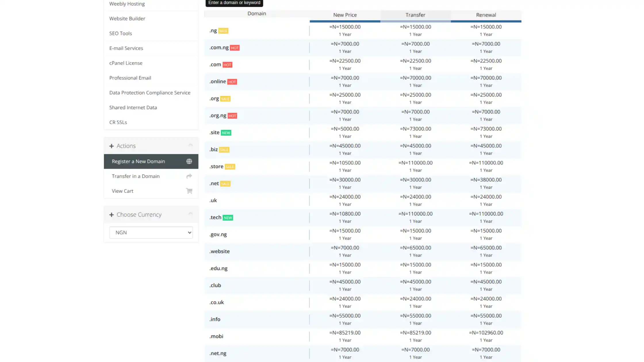Image resolution: width=644 pixels, height=362 pixels.
Task: Click the .store new price =N=10500.00
Action: click(345, 163)
